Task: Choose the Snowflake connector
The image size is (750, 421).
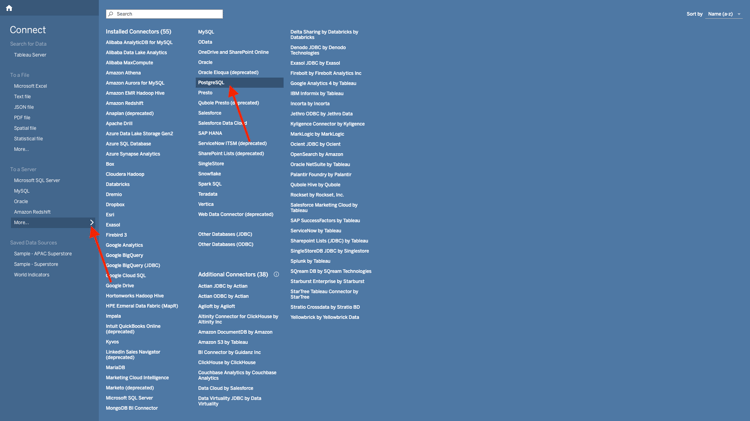Action: pyautogui.click(x=210, y=174)
